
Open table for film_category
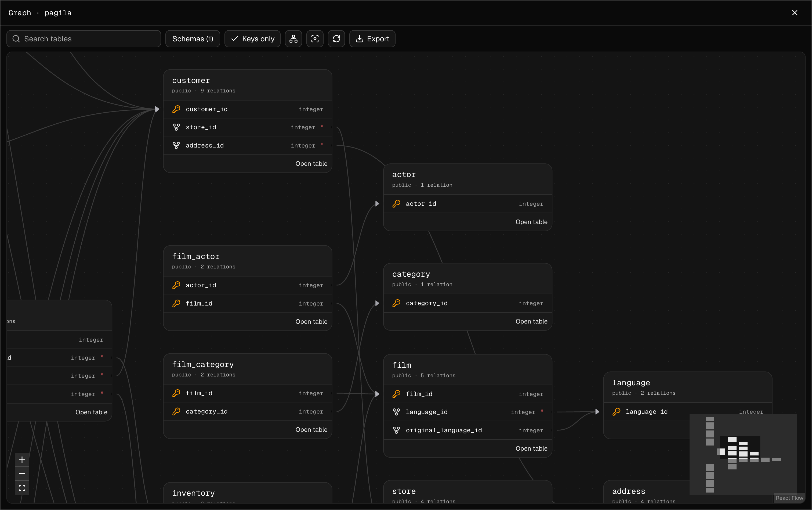(x=311, y=430)
